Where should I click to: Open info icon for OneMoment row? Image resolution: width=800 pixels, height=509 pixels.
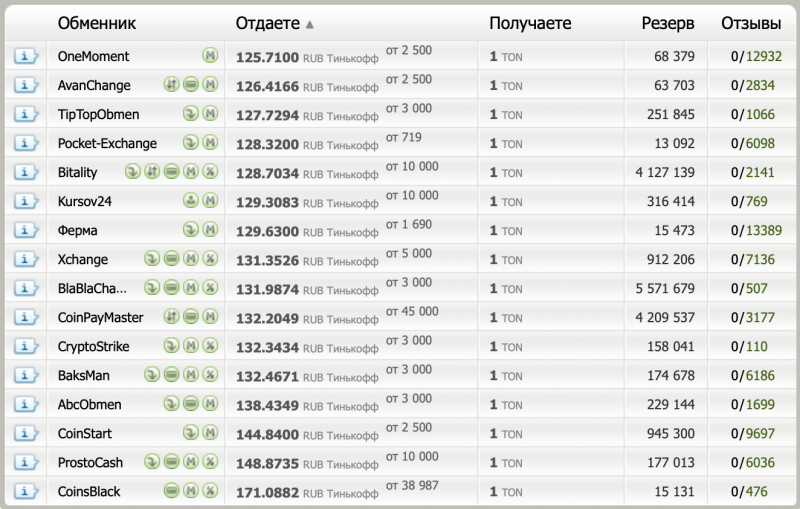point(26,56)
